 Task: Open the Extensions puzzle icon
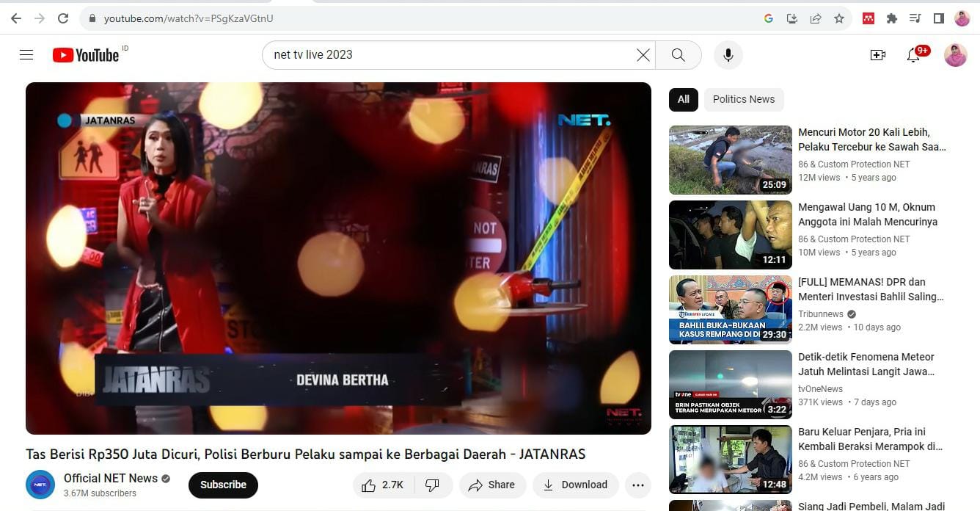pos(892,18)
